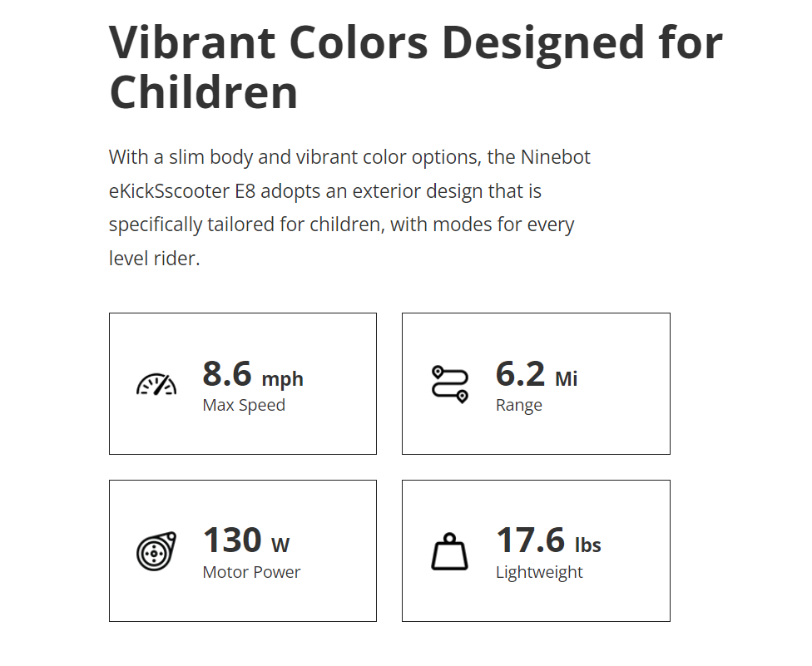
Task: Click the Lightweight label text
Action: 539,572
